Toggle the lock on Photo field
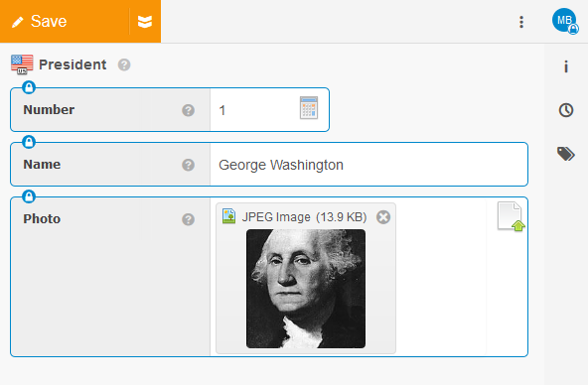 pos(29,196)
